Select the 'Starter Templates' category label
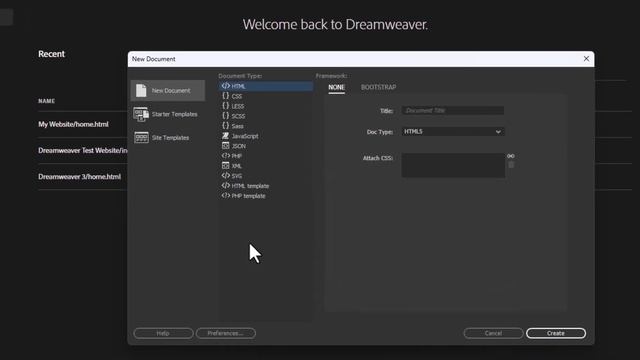 click(175, 114)
